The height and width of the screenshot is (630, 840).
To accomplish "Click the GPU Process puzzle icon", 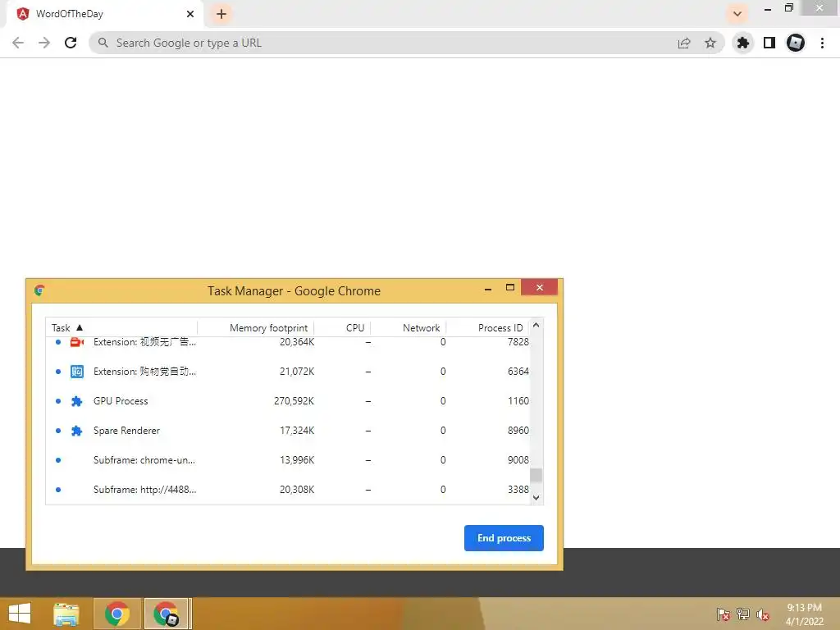I will pos(76,401).
